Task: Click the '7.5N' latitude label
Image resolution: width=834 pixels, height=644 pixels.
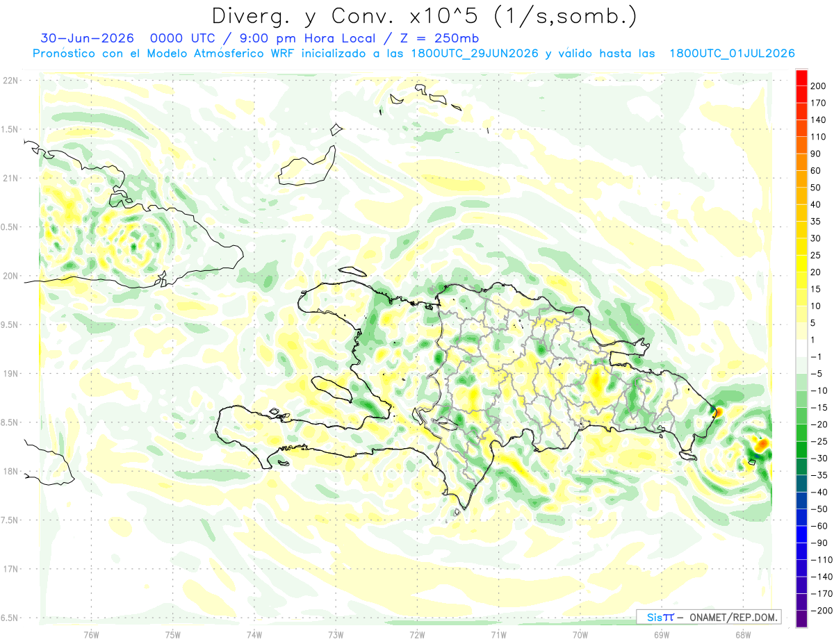Action: [x=10, y=520]
